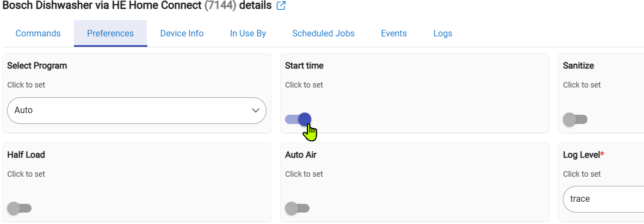Open device page via external link icon
This screenshot has height=224, width=644.
tap(281, 6)
